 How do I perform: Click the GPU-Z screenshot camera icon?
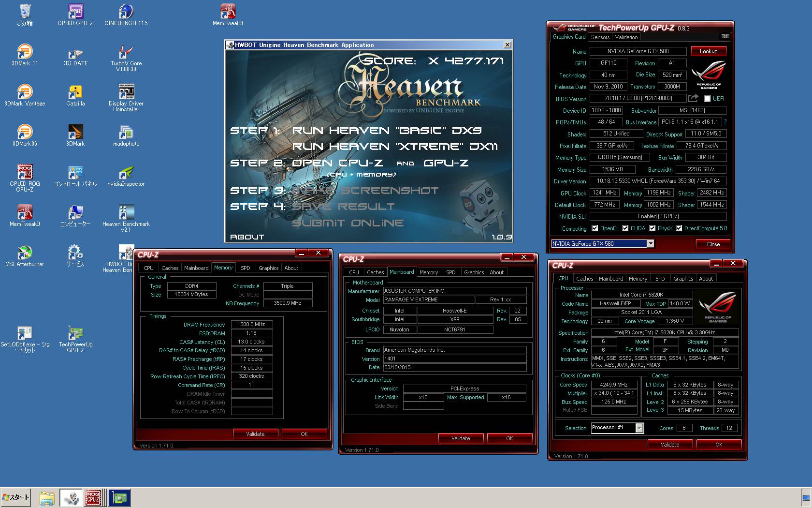725,36
